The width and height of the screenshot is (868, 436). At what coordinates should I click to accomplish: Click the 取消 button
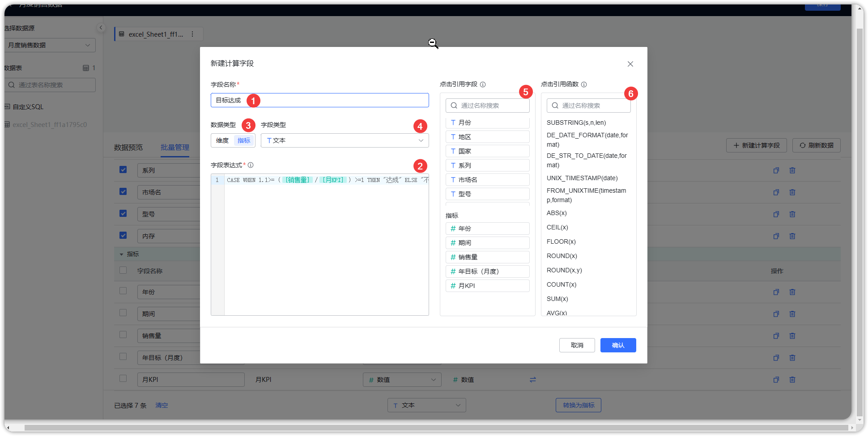pyautogui.click(x=577, y=345)
